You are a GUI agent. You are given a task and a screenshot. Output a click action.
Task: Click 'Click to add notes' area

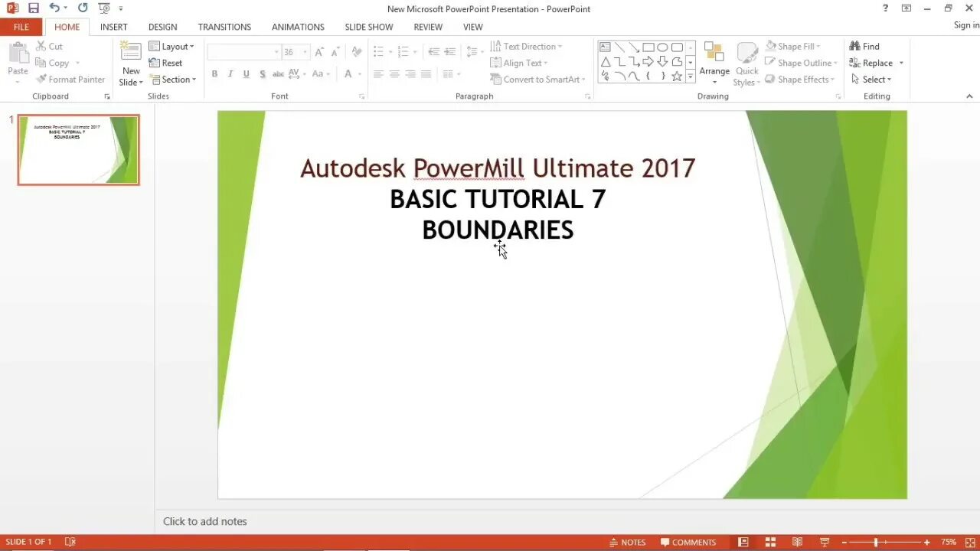pos(205,521)
